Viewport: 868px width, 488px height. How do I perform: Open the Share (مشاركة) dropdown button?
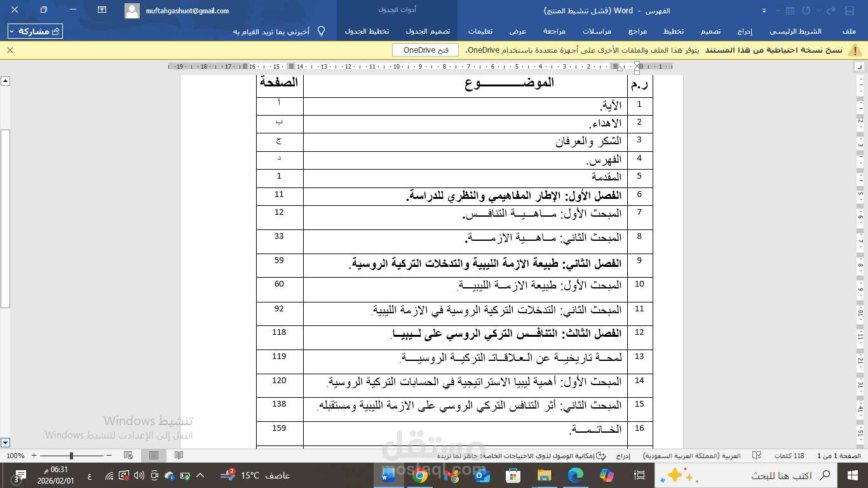click(x=35, y=31)
